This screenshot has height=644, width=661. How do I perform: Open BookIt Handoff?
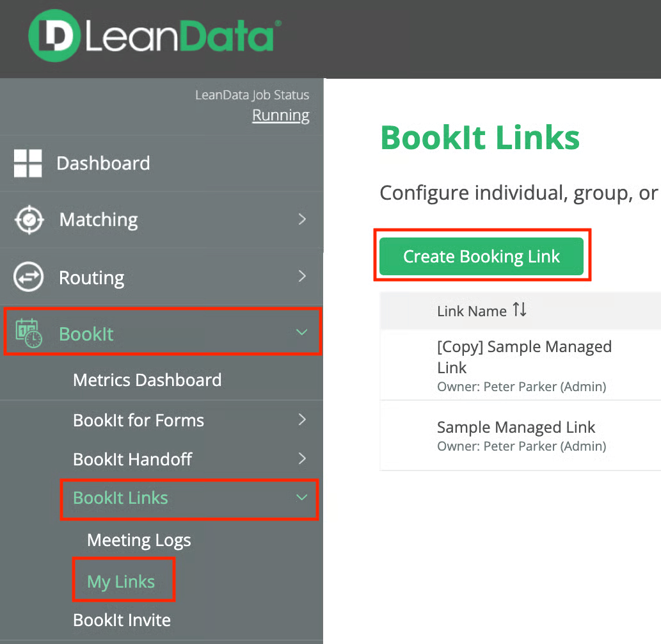coord(132,459)
